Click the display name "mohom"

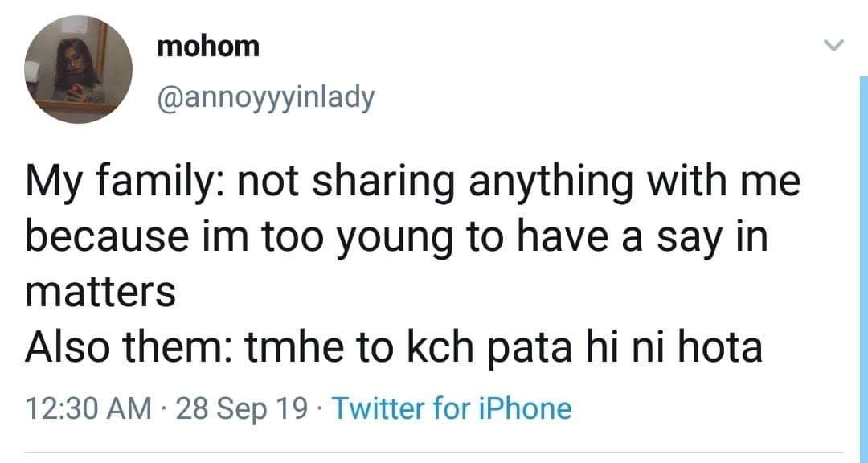(209, 47)
